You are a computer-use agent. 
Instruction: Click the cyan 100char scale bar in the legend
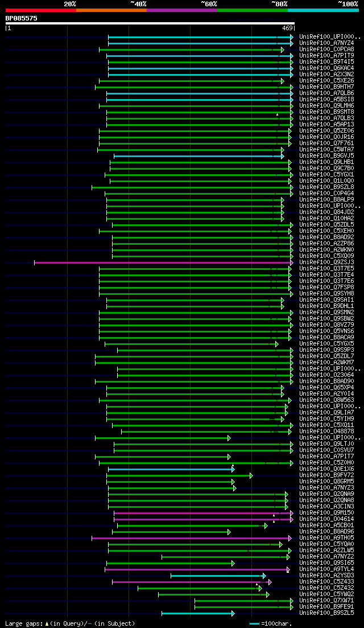click(x=254, y=623)
